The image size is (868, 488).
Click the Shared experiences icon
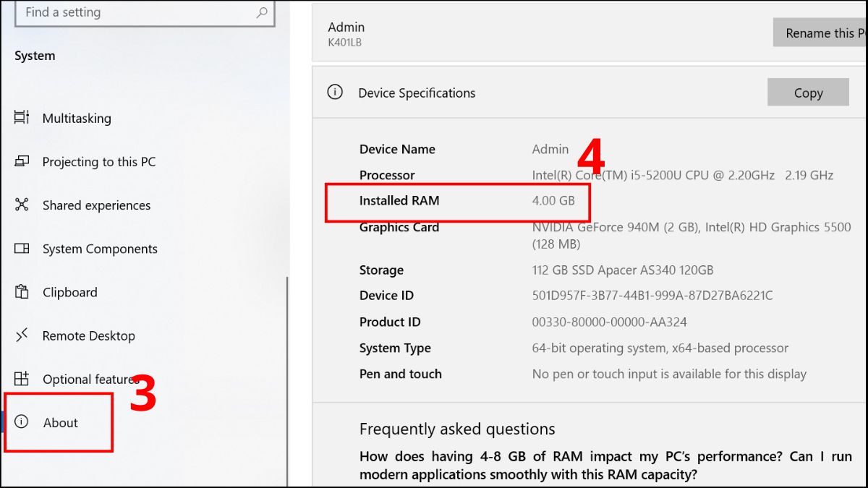pyautogui.click(x=22, y=205)
